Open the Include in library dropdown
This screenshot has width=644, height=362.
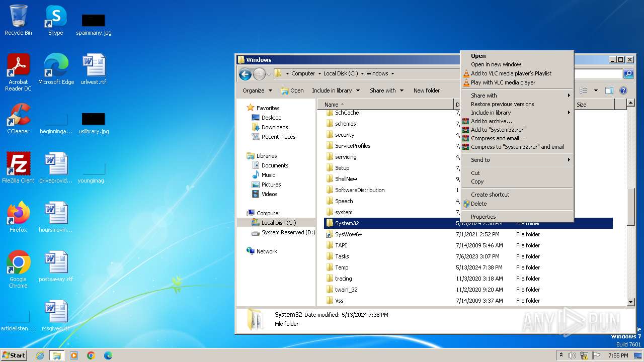(x=336, y=90)
